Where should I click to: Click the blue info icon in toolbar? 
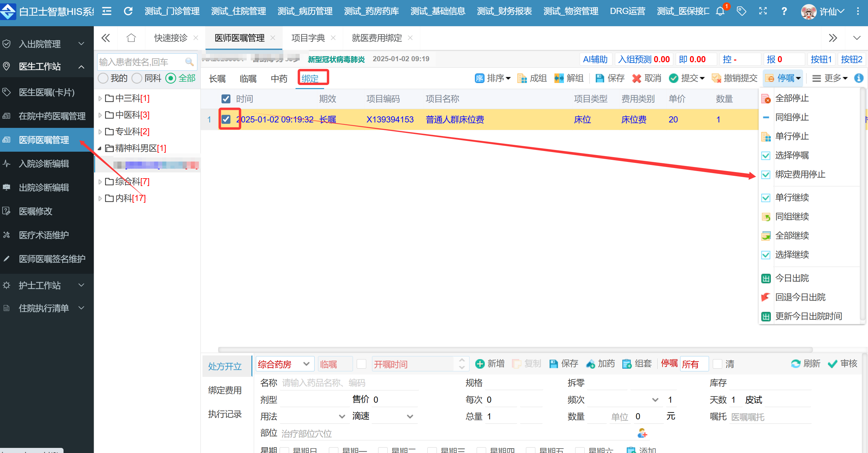coord(858,78)
